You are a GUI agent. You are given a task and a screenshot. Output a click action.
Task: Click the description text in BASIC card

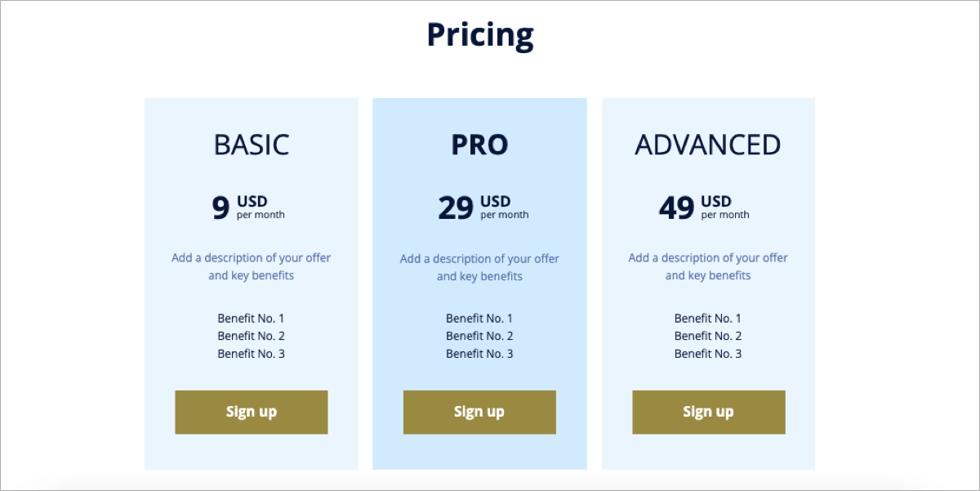(x=251, y=266)
